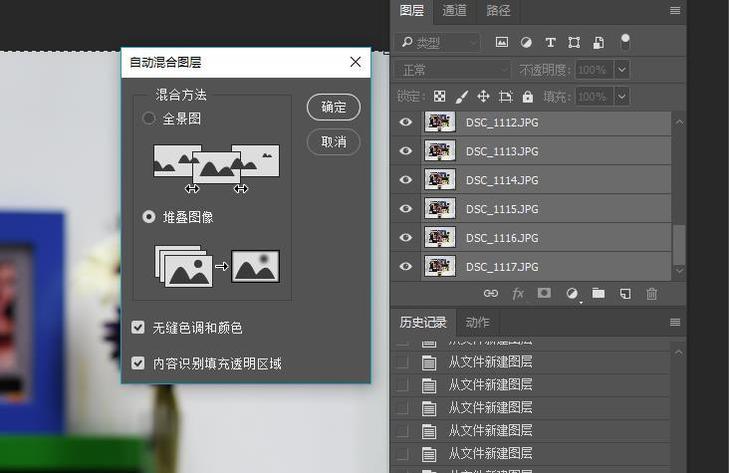
Task: Filter layers by text type
Action: 550,43
